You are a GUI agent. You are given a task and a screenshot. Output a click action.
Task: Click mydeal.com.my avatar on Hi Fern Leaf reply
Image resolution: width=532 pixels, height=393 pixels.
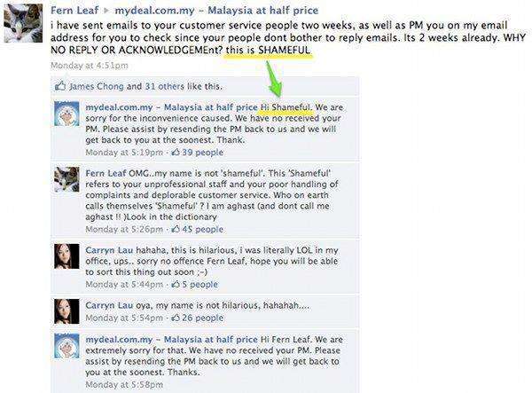click(x=66, y=346)
